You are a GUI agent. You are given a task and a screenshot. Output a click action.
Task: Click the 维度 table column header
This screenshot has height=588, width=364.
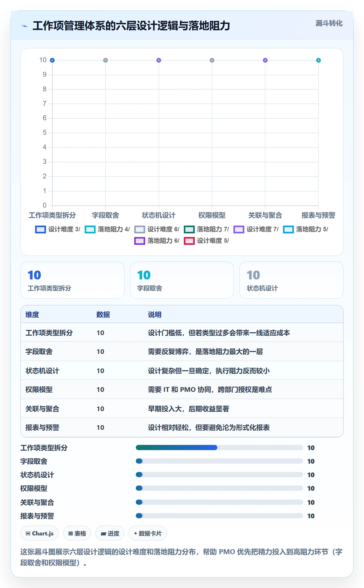32,315
